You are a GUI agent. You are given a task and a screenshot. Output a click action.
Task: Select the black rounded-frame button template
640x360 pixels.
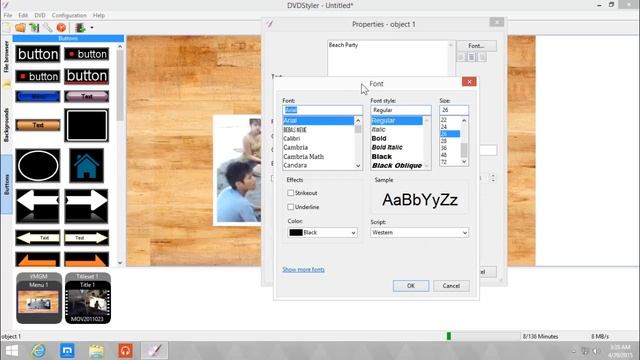(x=87, y=125)
